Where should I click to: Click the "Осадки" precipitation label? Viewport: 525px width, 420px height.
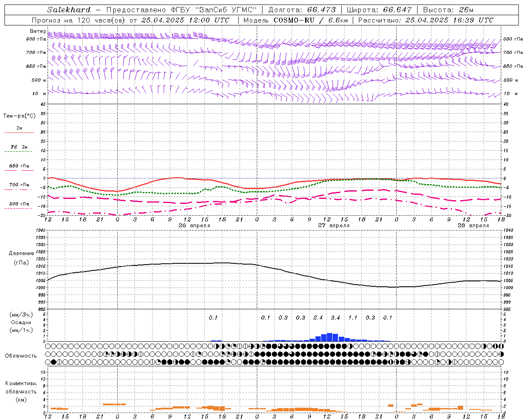pyautogui.click(x=21, y=322)
